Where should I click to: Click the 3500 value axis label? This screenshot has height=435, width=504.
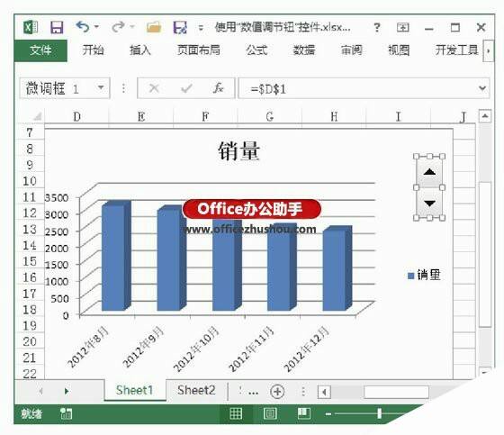[56, 197]
